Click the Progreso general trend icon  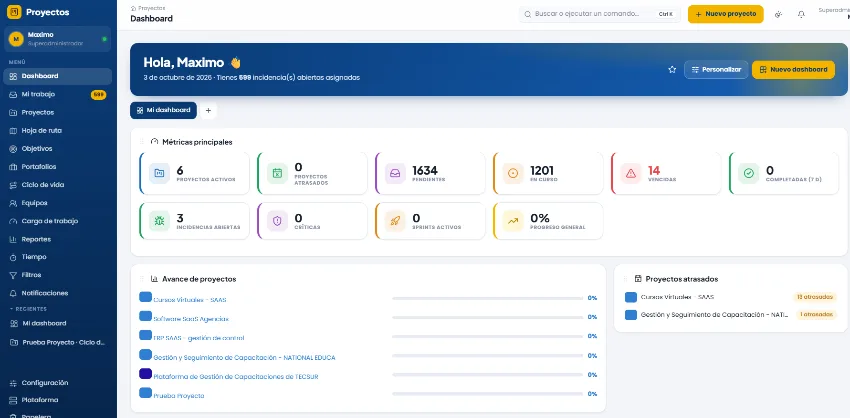click(513, 221)
